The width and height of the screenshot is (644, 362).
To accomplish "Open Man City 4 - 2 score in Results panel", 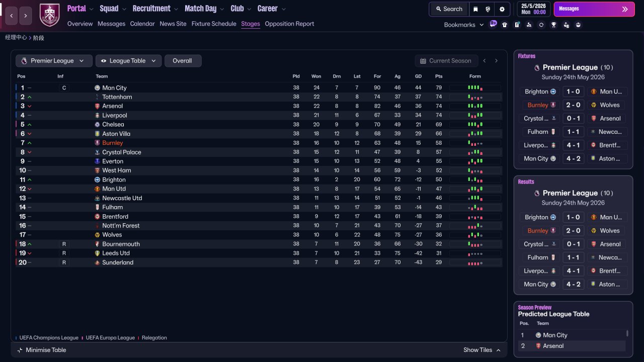I will 574,284.
